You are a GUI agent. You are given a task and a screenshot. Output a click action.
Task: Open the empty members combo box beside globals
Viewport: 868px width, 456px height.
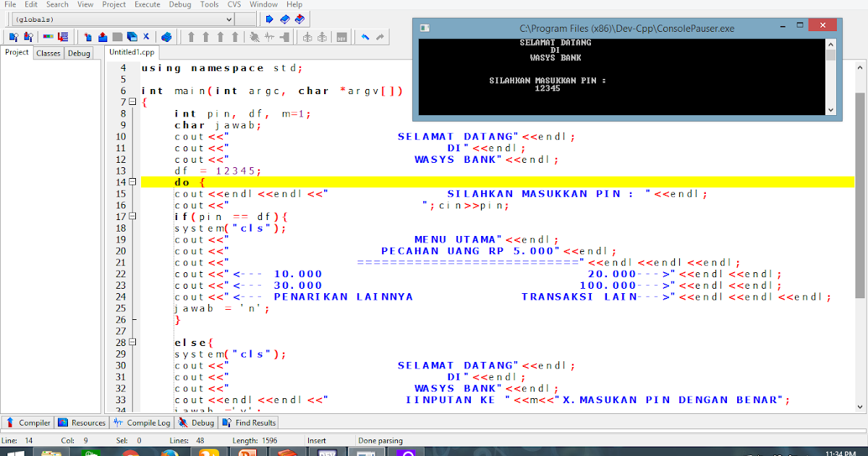pos(245,20)
